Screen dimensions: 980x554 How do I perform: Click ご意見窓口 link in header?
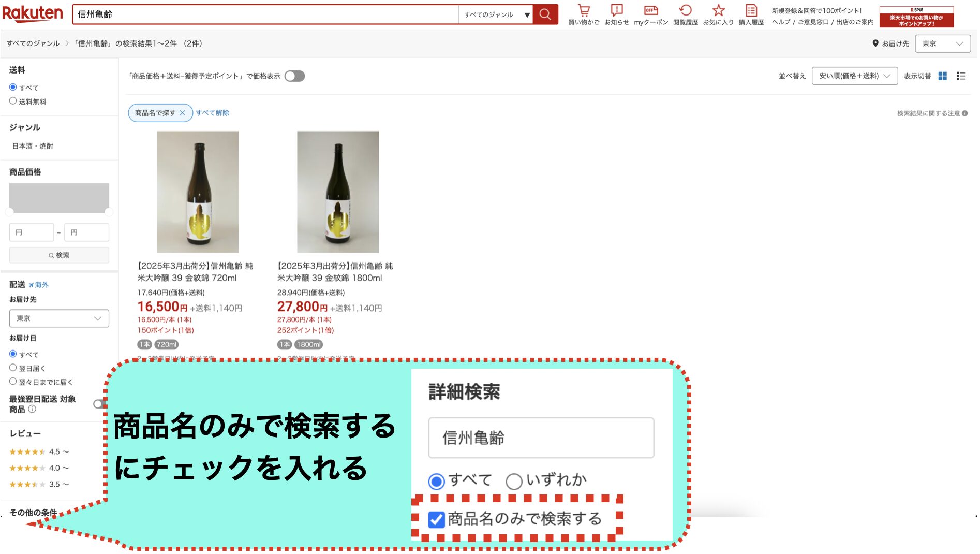tap(813, 22)
